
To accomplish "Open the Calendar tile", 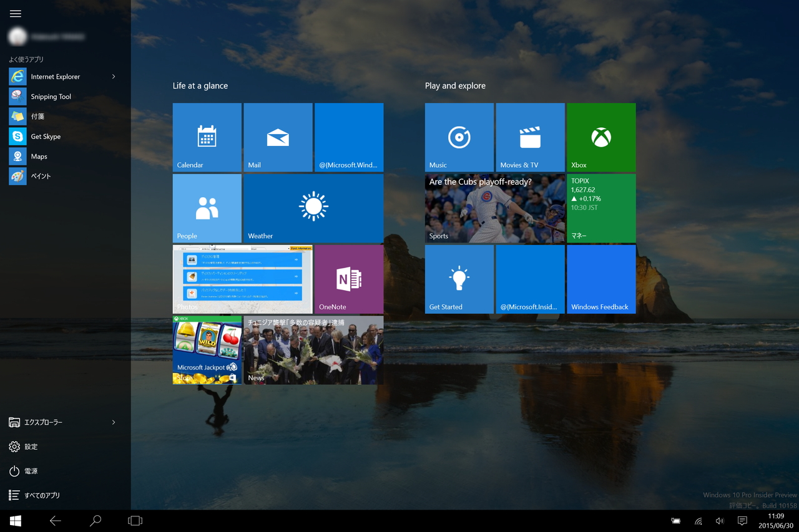I will coord(207,137).
